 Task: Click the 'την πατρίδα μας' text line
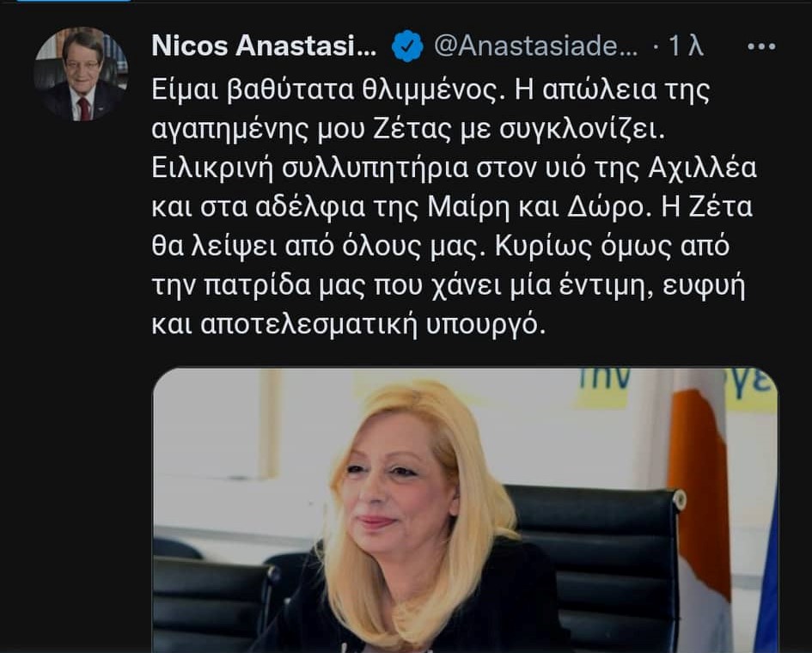(449, 286)
